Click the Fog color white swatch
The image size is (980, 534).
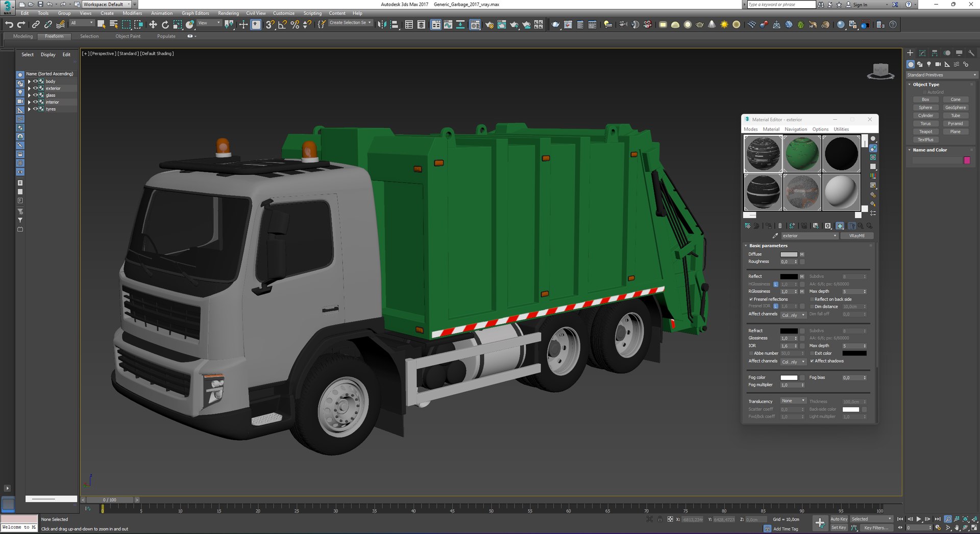789,378
